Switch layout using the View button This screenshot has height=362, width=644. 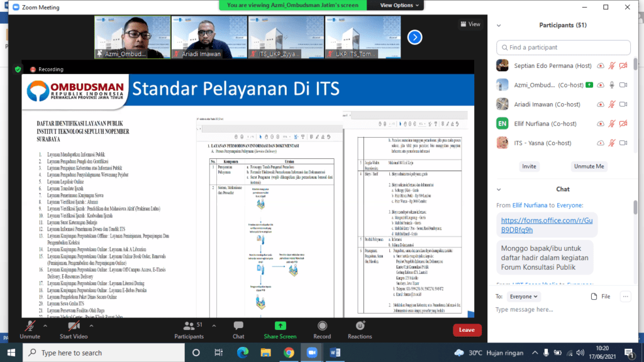(x=470, y=25)
